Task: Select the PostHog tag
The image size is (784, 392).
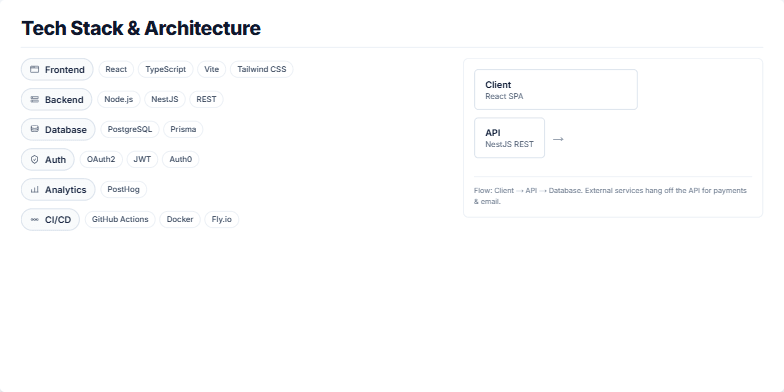Action: tap(124, 189)
